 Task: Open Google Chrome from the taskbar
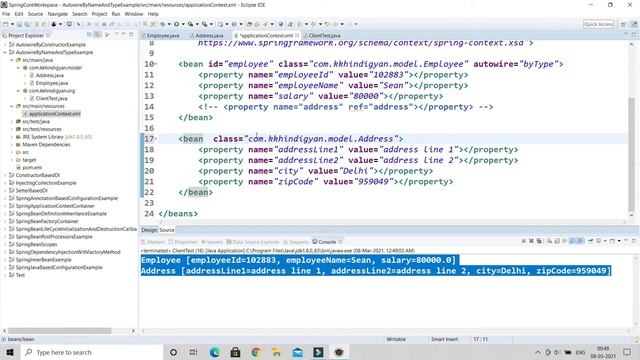256,352
